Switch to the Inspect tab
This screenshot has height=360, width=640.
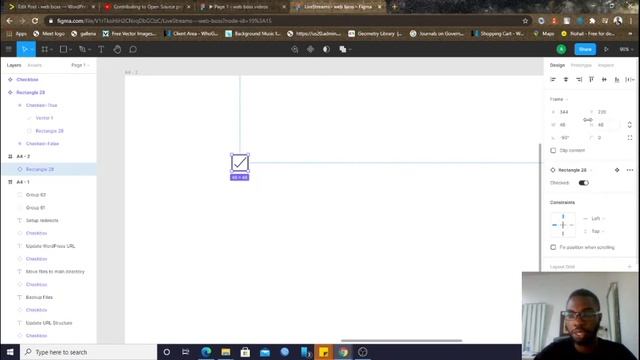606,65
